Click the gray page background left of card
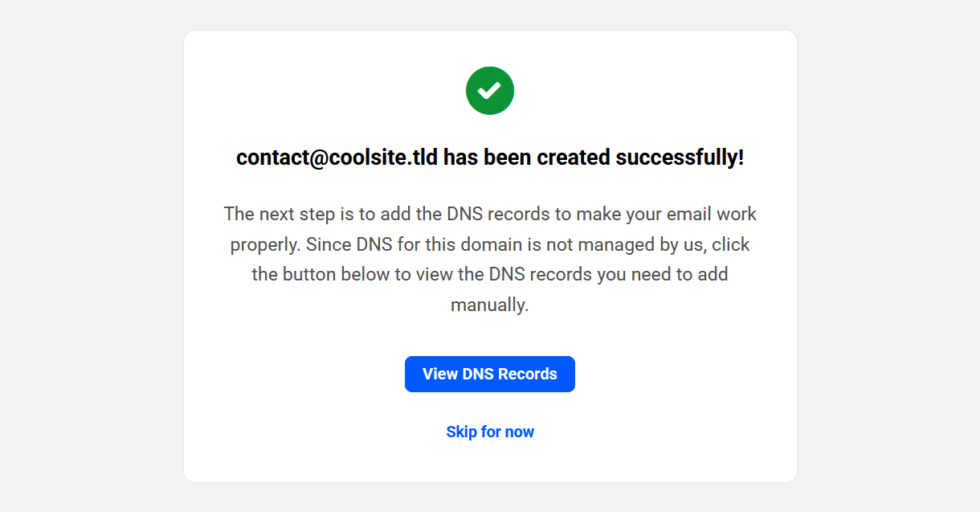The image size is (980, 512). 88,257
